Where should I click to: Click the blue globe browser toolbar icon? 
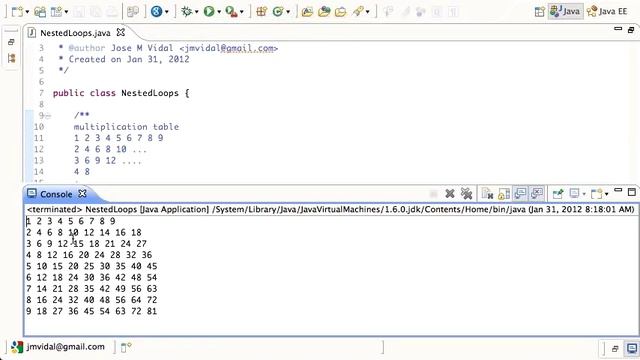click(156, 11)
